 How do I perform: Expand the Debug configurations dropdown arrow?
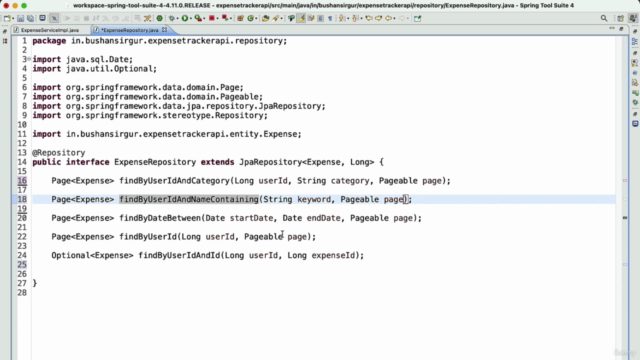178,18
